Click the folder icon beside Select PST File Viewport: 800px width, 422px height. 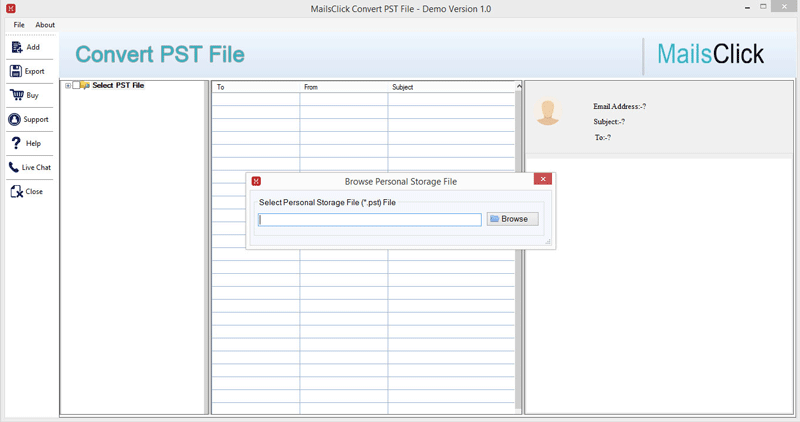pos(85,85)
